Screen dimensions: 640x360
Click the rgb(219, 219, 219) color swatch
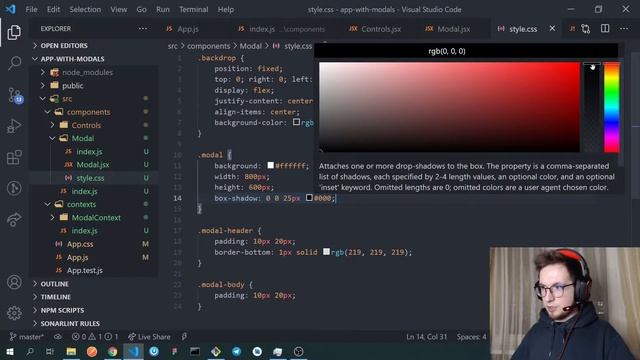point(327,252)
